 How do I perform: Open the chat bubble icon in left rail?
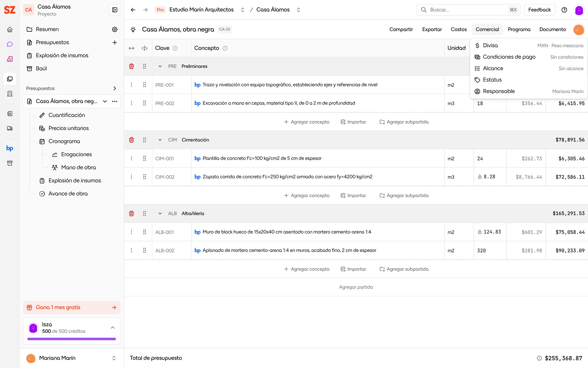coord(10,44)
